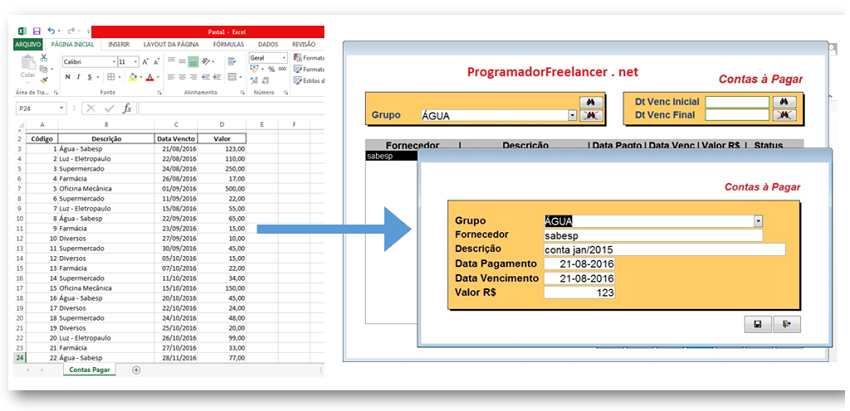Click the Copy icon in clipboard group

click(x=43, y=69)
